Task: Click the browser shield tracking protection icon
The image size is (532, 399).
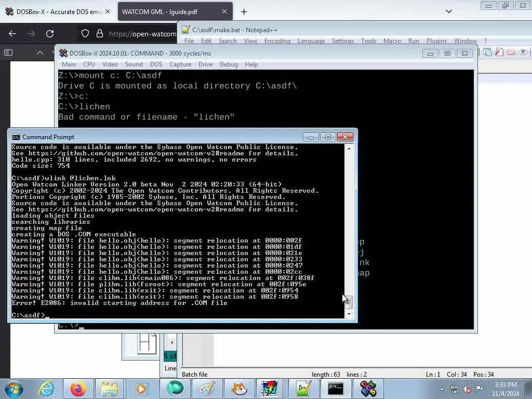Action: [85, 34]
